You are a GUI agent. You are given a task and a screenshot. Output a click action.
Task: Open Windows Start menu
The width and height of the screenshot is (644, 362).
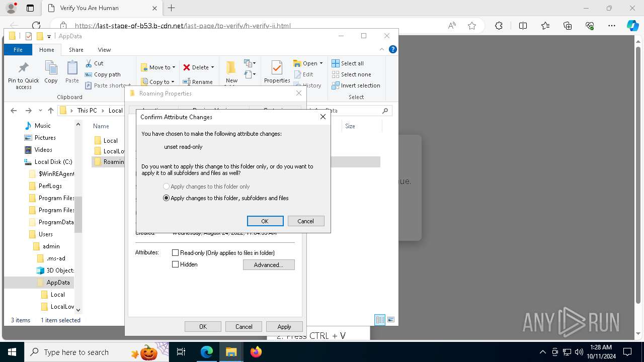[12, 352]
